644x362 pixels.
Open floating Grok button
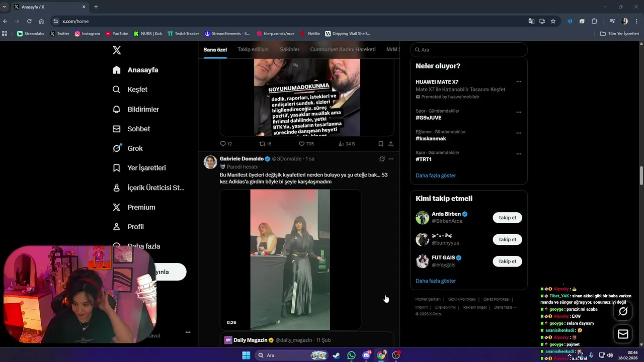pyautogui.click(x=623, y=311)
